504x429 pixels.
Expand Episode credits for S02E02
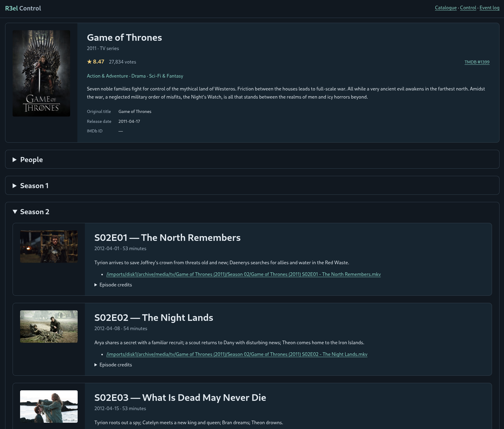click(x=113, y=365)
